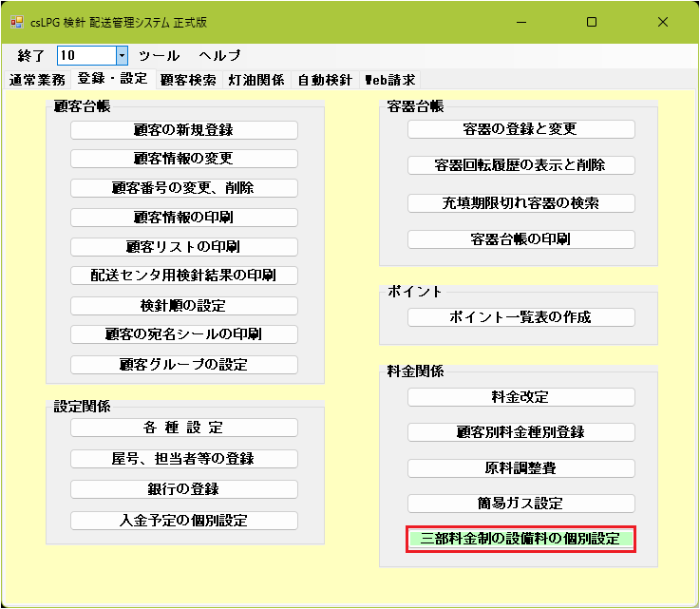700x609 pixels.
Task: Open the ヘルプ menu
Action: pos(219,56)
